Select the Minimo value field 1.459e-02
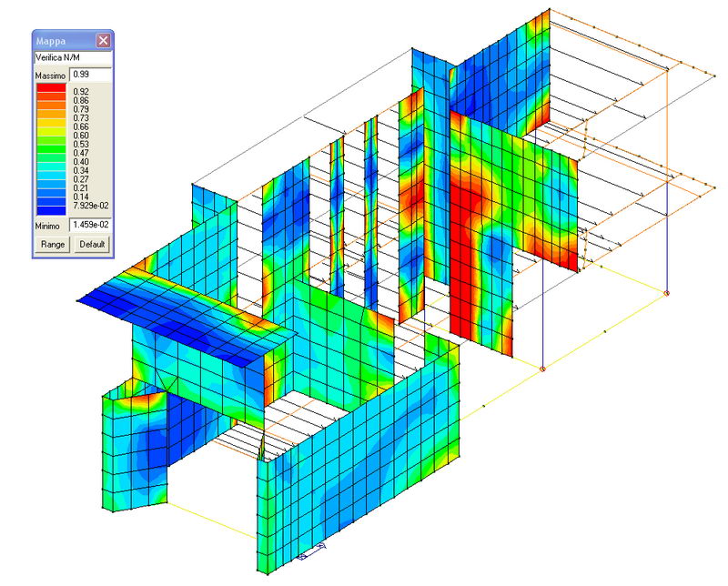728x586 pixels. pos(90,225)
